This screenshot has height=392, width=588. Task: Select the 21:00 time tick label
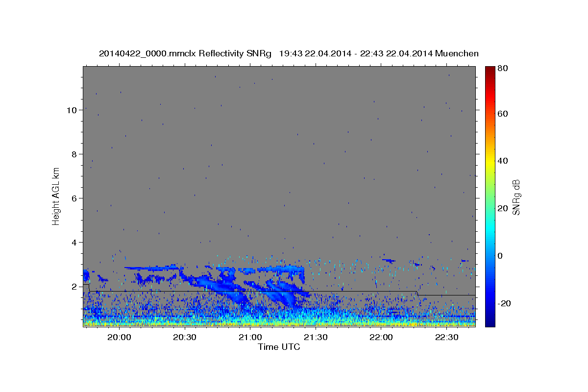[x=250, y=337]
